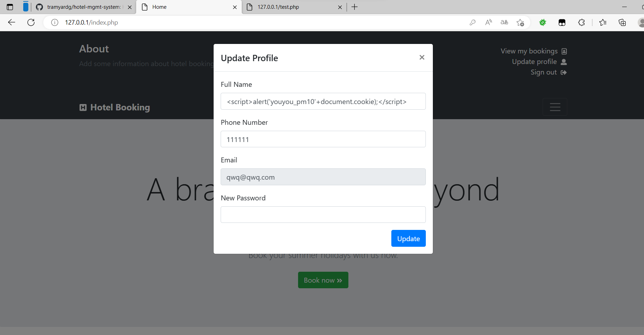644x335 pixels.
Task: Click the Read aloud icon
Action: (x=488, y=22)
